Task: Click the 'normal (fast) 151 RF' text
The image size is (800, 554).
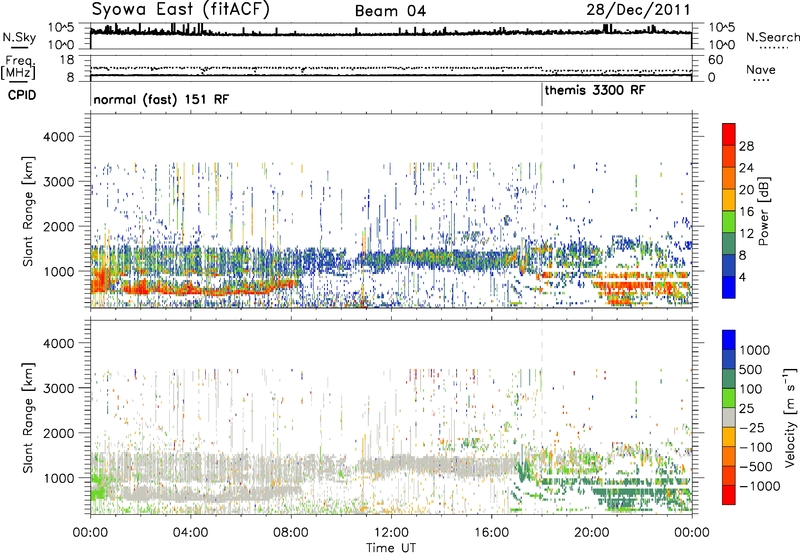Action: point(161,99)
